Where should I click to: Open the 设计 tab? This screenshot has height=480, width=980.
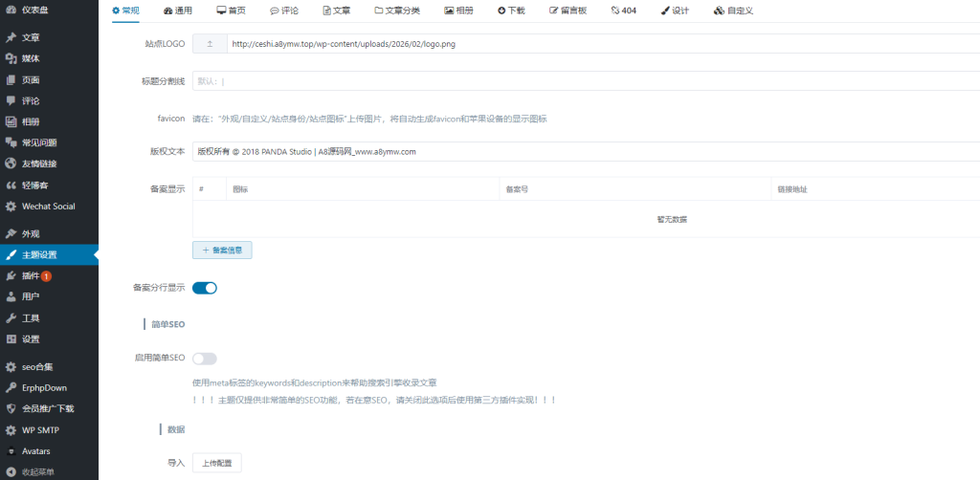(x=675, y=11)
